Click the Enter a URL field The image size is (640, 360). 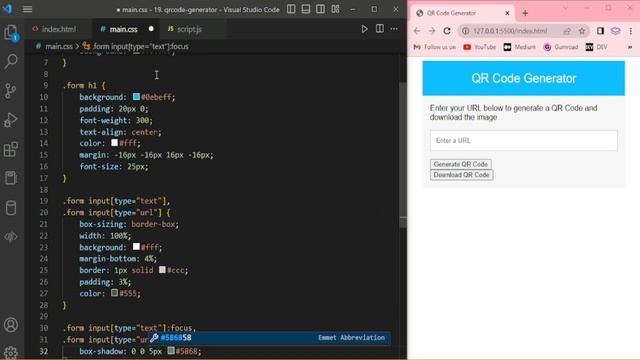[524, 140]
